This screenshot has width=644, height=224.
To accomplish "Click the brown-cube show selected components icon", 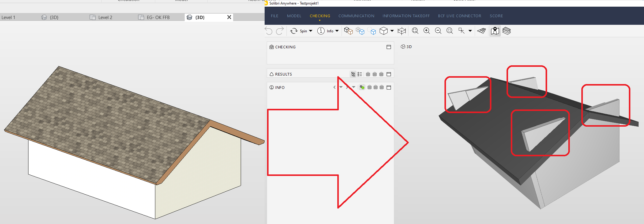I will pyautogui.click(x=348, y=31).
